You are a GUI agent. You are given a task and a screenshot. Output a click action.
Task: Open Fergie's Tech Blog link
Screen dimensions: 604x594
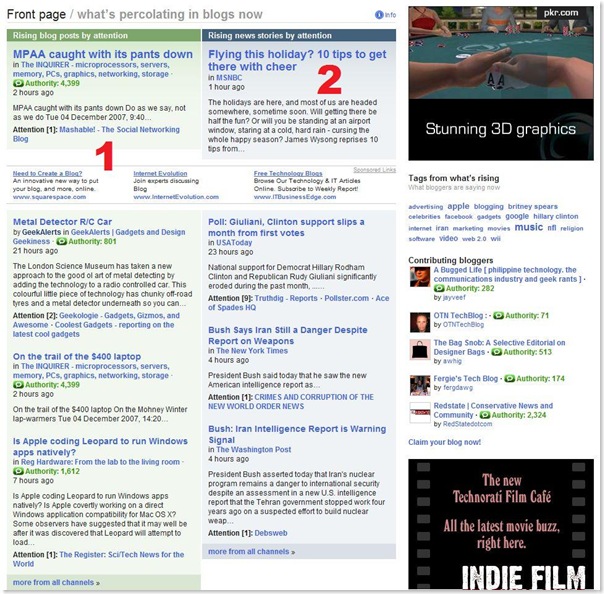466,379
